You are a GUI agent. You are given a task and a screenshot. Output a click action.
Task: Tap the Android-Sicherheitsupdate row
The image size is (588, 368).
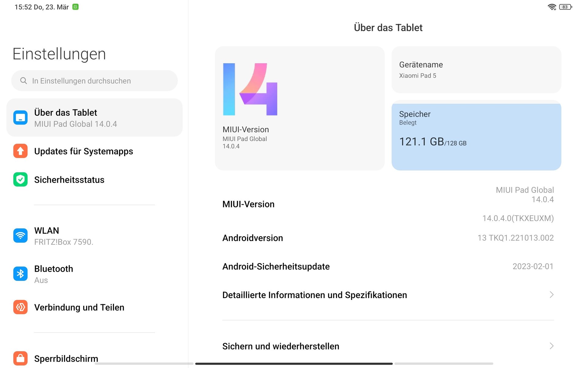tap(388, 266)
